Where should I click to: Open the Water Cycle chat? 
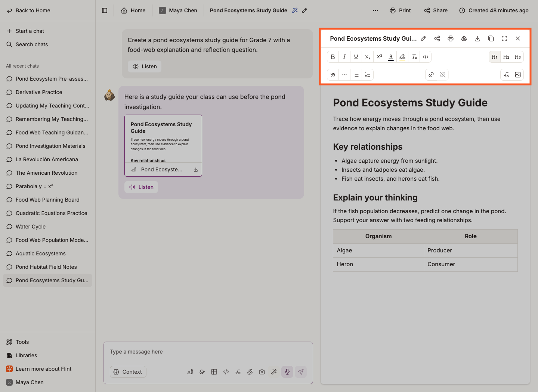click(x=47, y=227)
